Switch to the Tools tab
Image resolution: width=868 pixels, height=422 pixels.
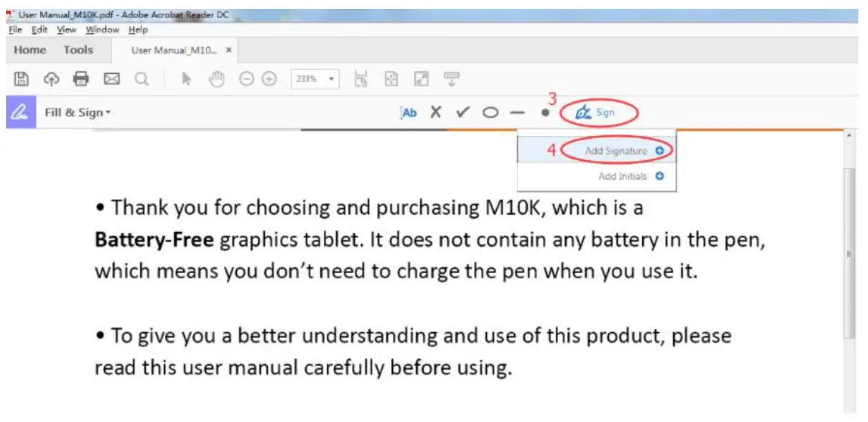tap(78, 49)
